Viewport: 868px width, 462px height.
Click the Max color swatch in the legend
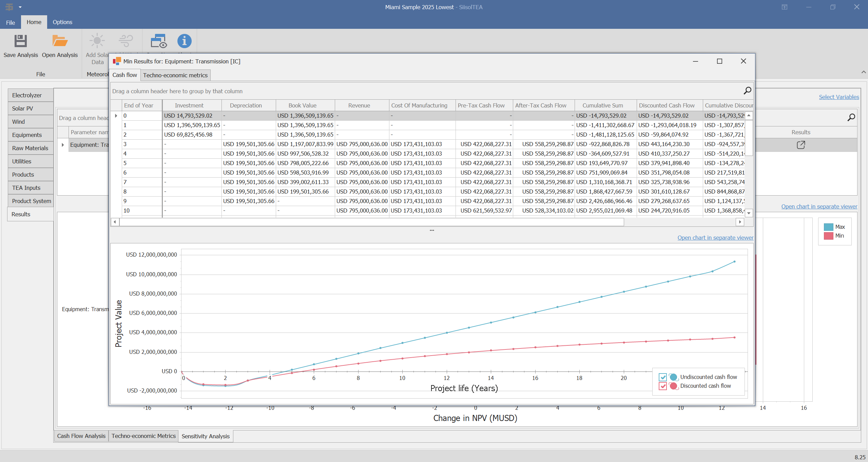tap(829, 226)
